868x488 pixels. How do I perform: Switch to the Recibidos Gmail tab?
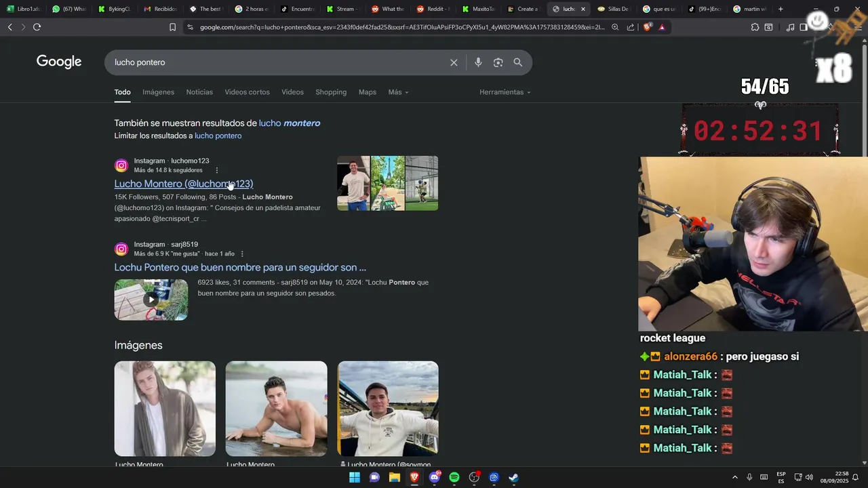click(x=160, y=9)
